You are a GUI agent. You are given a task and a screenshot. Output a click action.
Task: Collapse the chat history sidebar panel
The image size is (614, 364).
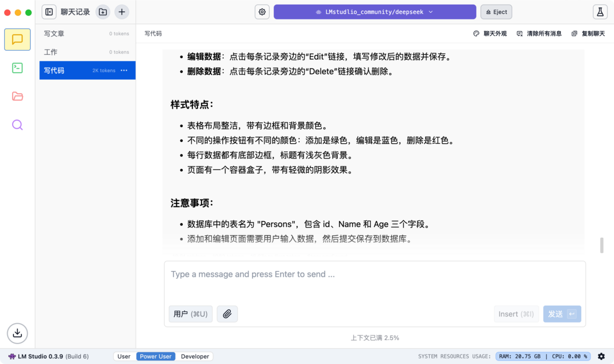click(49, 12)
